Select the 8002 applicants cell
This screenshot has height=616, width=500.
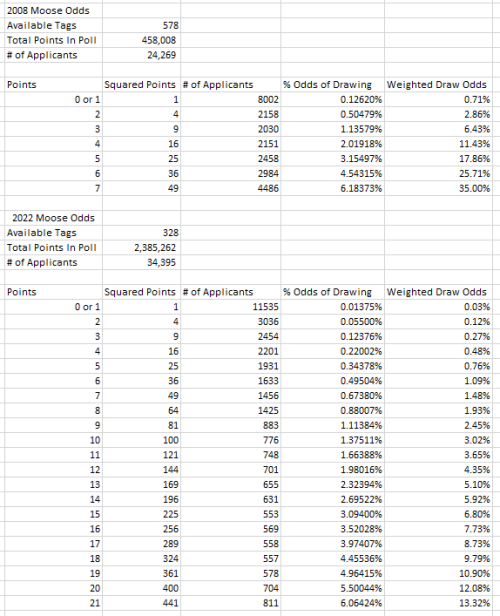(231, 100)
